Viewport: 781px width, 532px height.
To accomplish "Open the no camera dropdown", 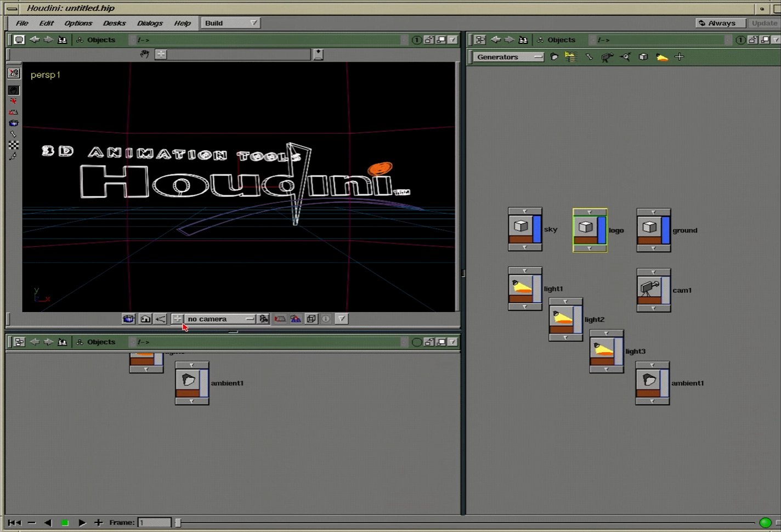I will [220, 319].
